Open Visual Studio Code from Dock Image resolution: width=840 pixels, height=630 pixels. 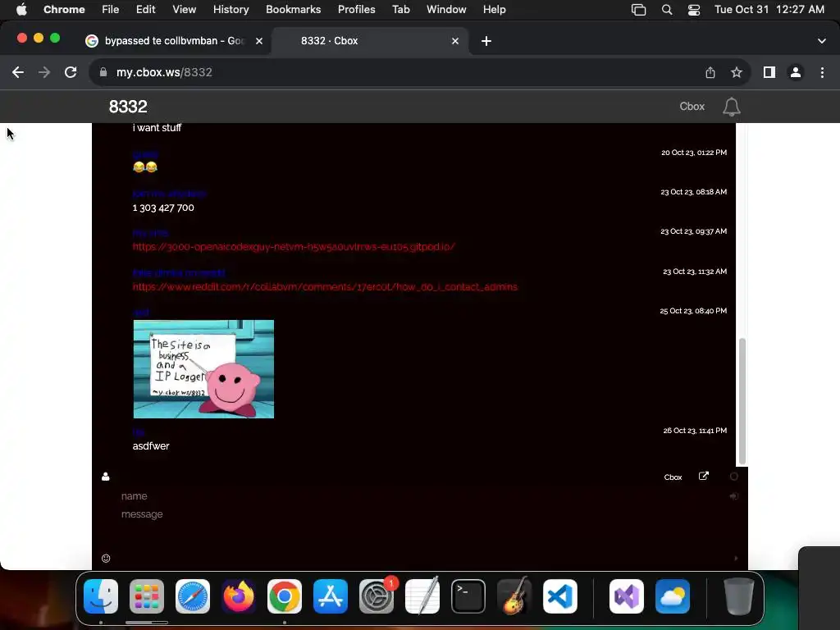[x=560, y=596]
